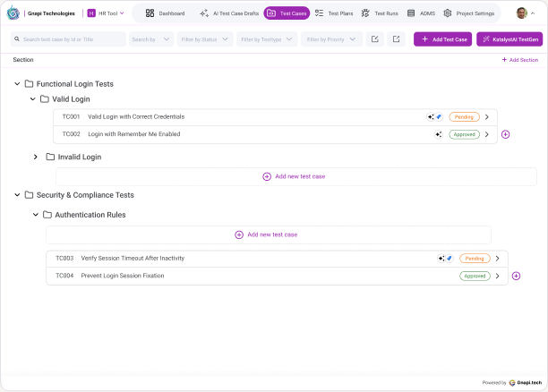Select the Authentication Rules folder label
Viewport: 548px width, 392px height.
click(90, 215)
